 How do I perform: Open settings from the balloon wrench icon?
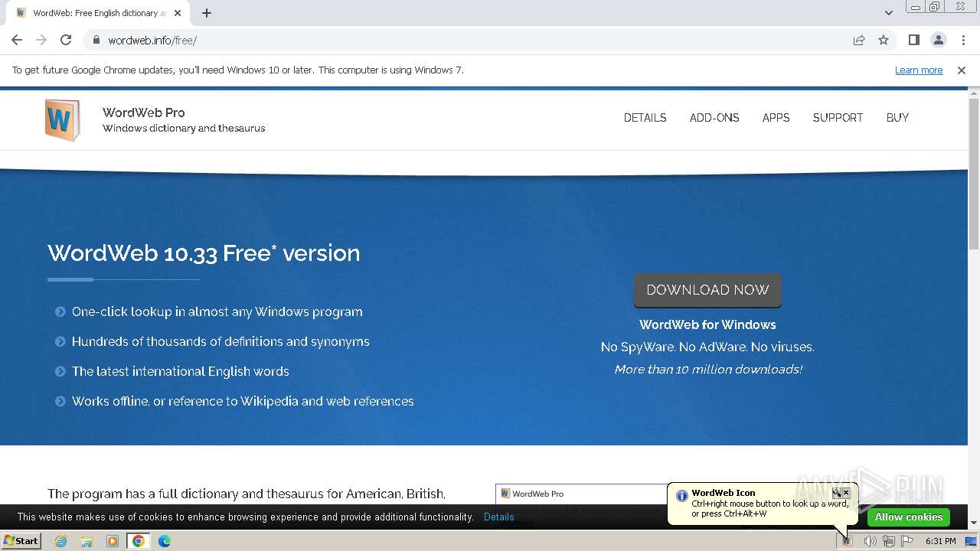tap(837, 493)
